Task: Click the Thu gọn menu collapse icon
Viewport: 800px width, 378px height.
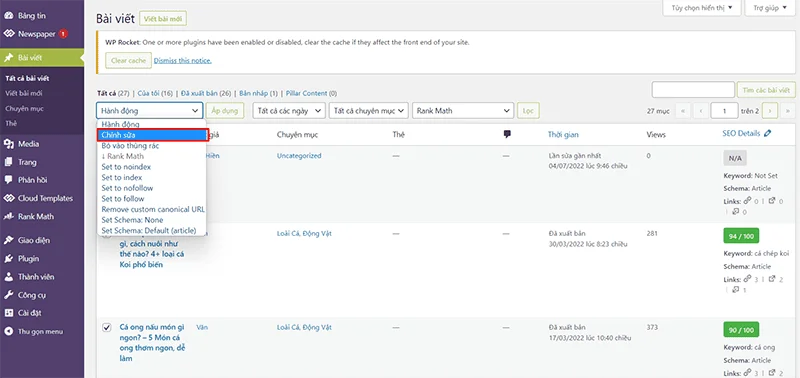Action: pos(8,332)
